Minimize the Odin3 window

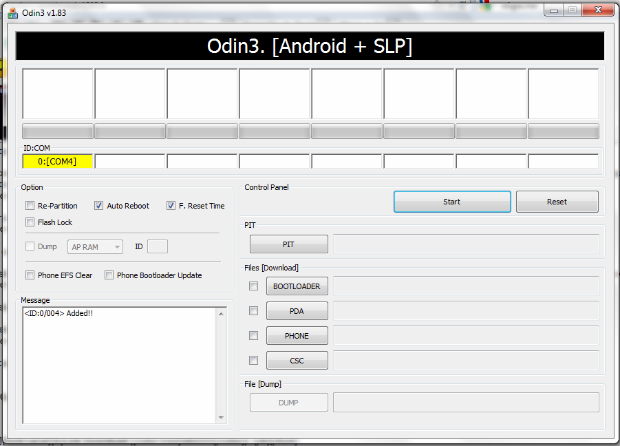point(554,10)
